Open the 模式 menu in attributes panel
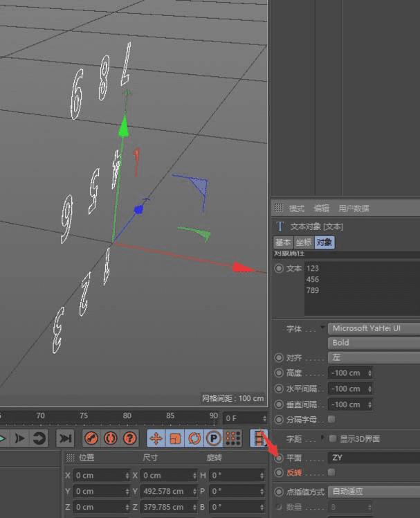 pyautogui.click(x=296, y=208)
